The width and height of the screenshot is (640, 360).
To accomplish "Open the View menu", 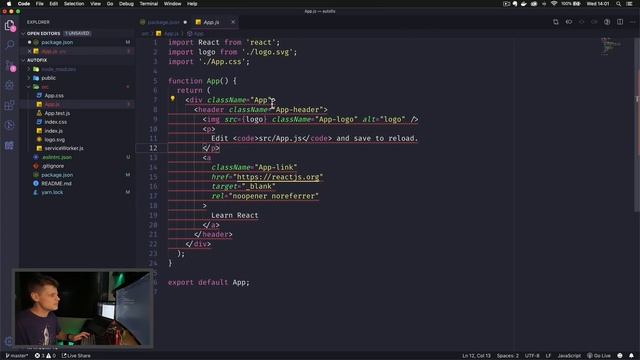I will [x=96, y=4].
